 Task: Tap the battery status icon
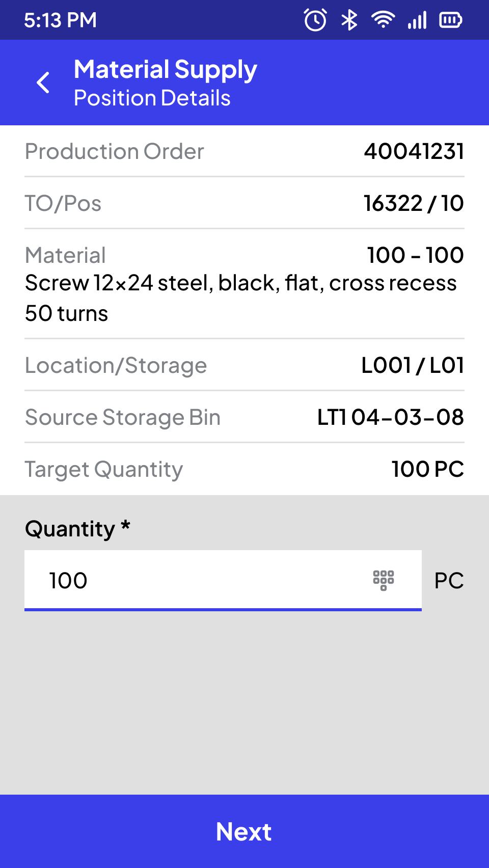451,20
